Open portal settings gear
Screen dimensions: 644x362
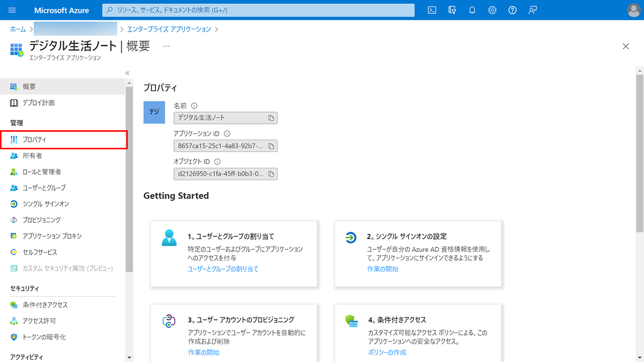pyautogui.click(x=492, y=10)
